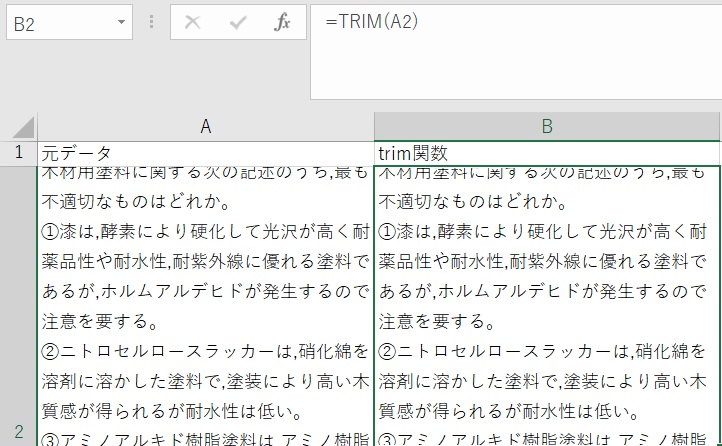Select column B header
The image size is (722, 446).
(x=547, y=126)
